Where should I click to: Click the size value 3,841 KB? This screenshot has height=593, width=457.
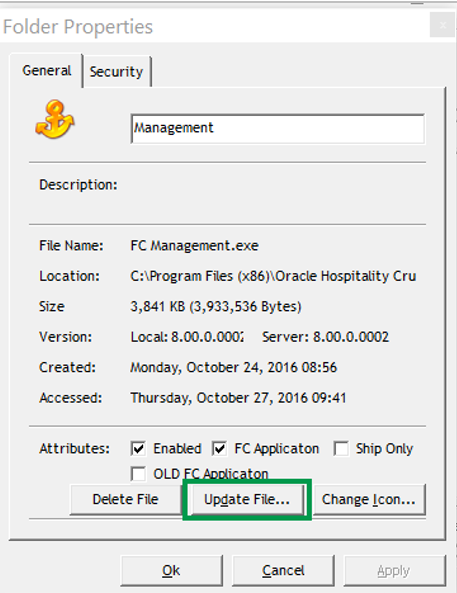[216, 306]
